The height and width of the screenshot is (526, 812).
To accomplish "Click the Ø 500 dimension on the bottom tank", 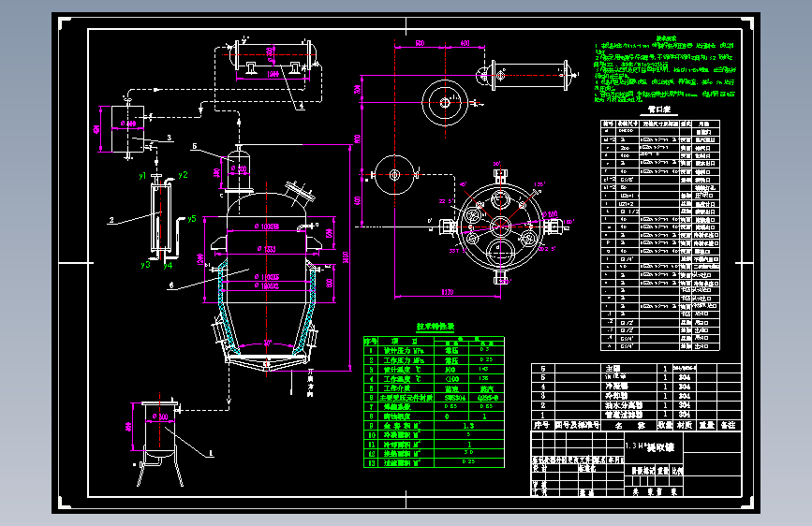I will point(160,416).
